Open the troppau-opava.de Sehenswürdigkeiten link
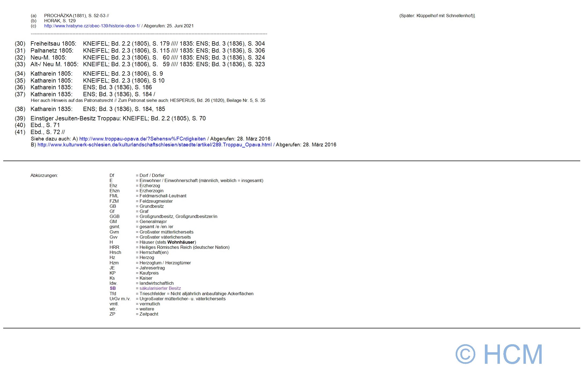The width and height of the screenshot is (588, 367). (x=142, y=139)
